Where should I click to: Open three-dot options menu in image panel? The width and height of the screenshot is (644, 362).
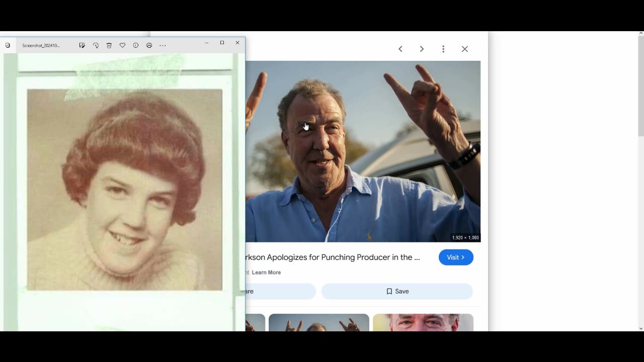[443, 49]
